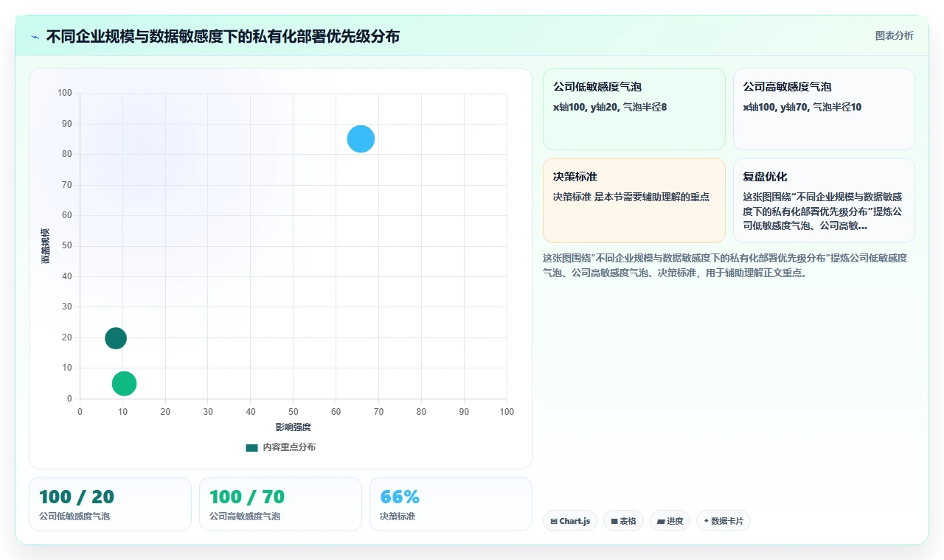Click the lightning icon beside the title
The height and width of the screenshot is (560, 944).
click(35, 37)
